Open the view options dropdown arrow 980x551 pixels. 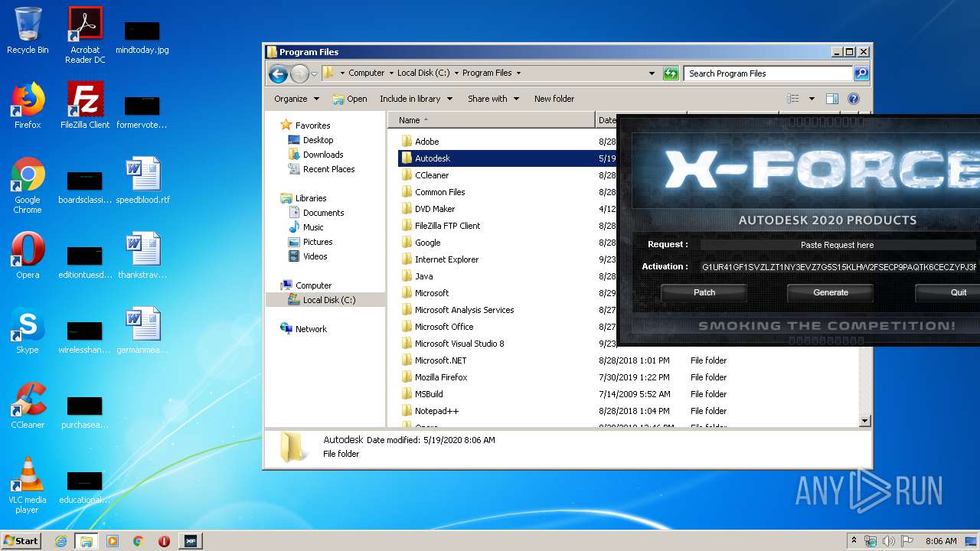[x=812, y=99]
